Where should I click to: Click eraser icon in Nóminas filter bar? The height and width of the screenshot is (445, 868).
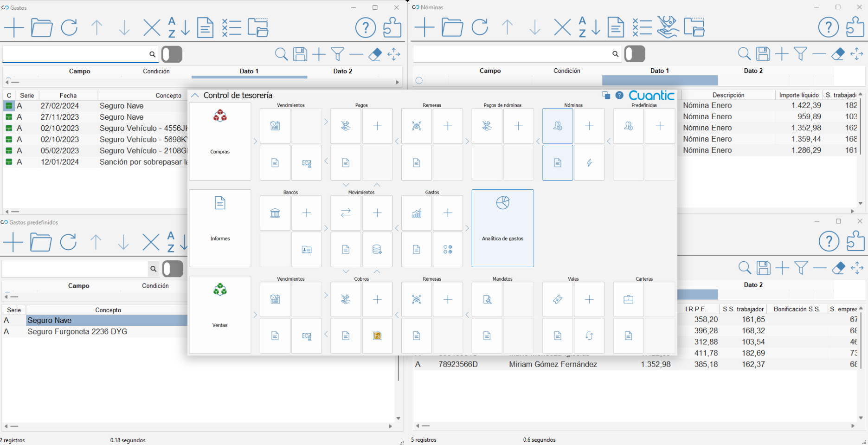(x=838, y=54)
